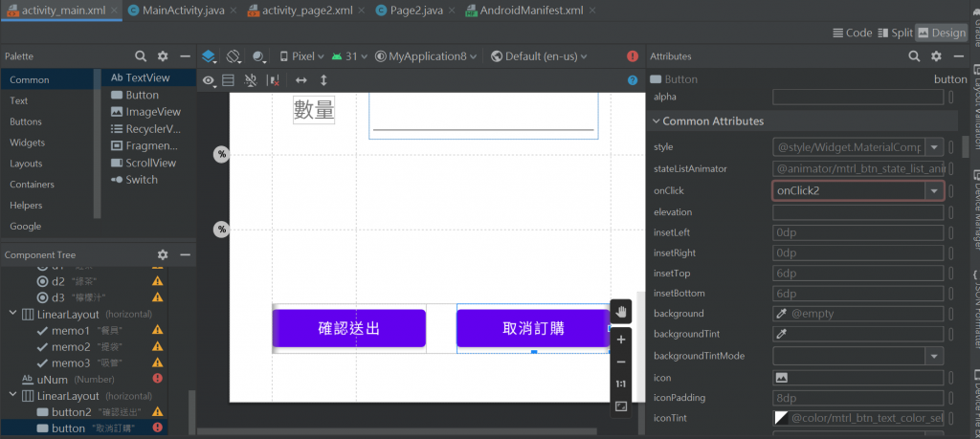This screenshot has width=980, height=439.
Task: Change preview orientation icon
Action: tap(234, 56)
